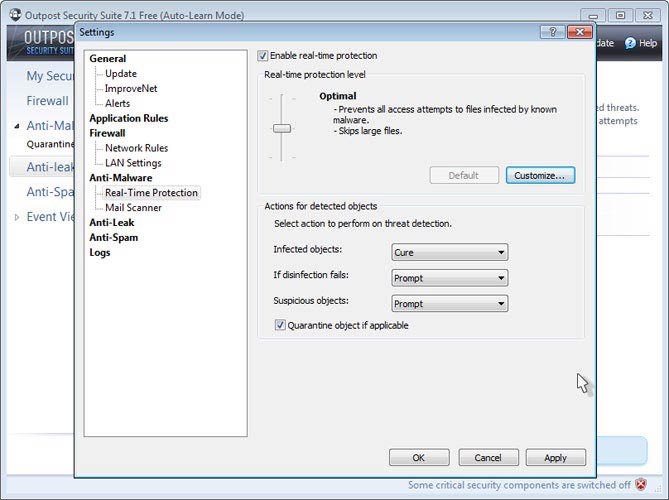
Task: Select Network Rules in settings tree
Action: pos(137,148)
